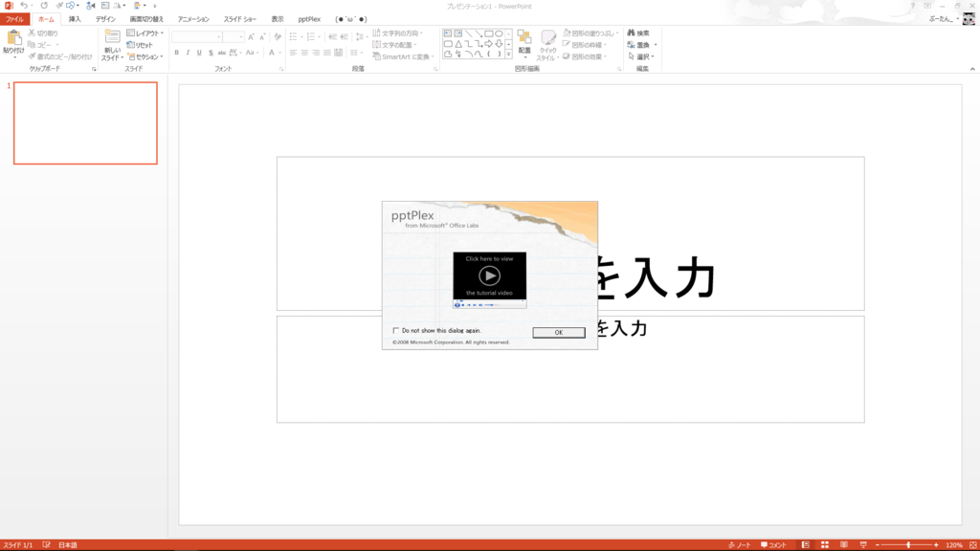Image resolution: width=980 pixels, height=551 pixels.
Task: Click the decrease font size icon
Action: coord(262,37)
